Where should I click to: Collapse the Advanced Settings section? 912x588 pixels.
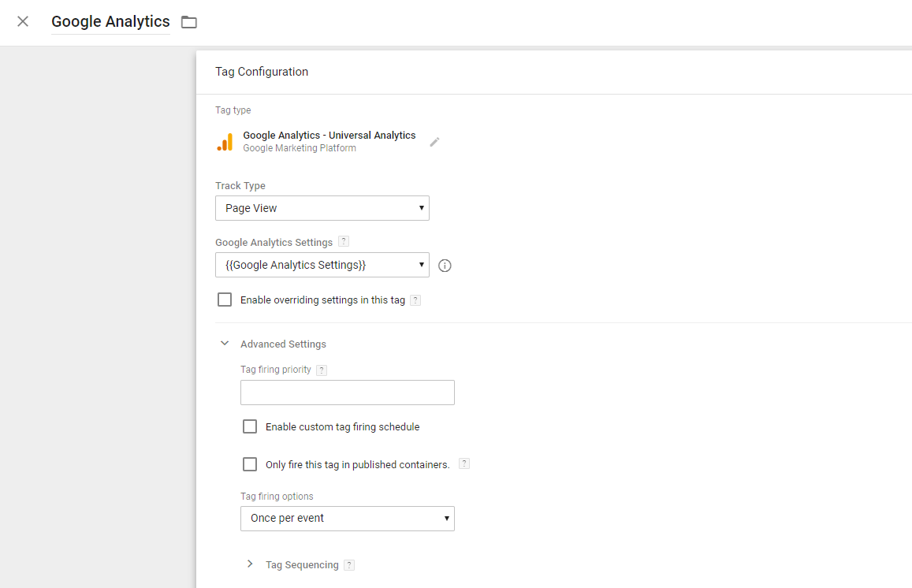click(x=225, y=344)
